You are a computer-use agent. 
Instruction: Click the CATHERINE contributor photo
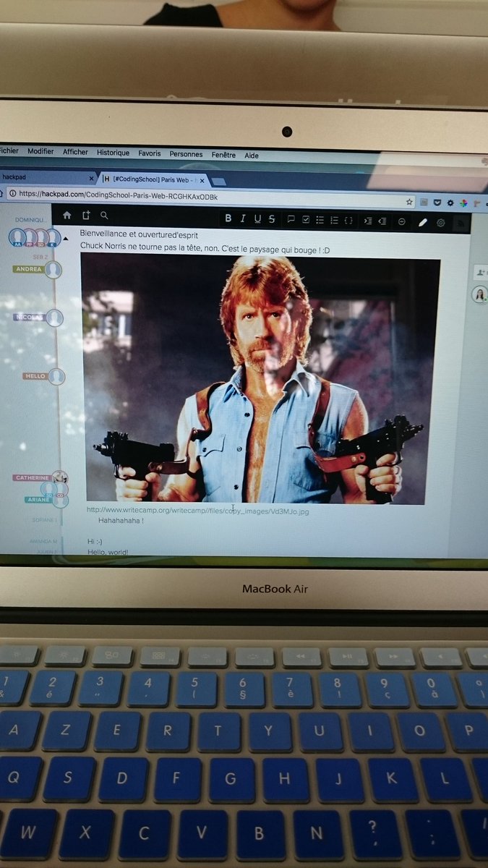60,478
